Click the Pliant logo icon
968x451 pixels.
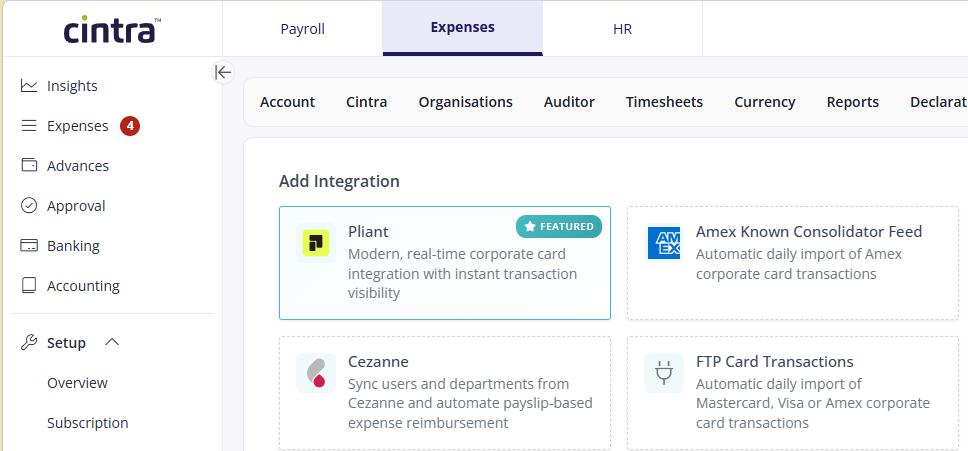point(316,243)
